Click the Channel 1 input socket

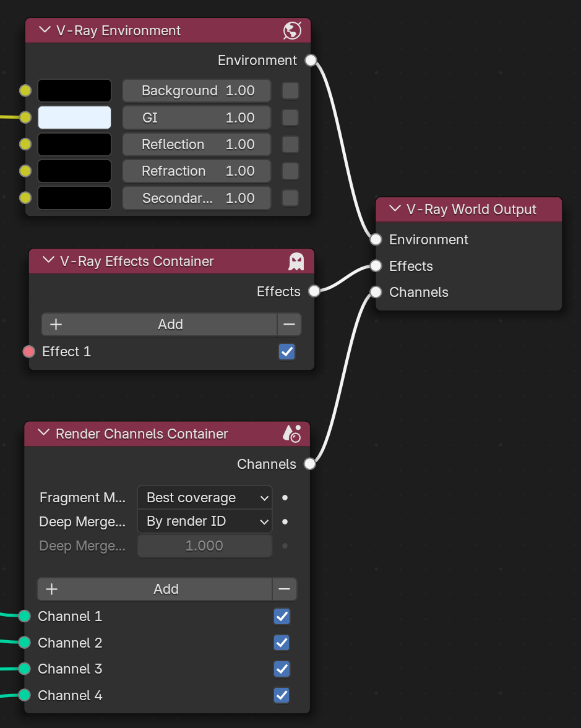point(25,616)
